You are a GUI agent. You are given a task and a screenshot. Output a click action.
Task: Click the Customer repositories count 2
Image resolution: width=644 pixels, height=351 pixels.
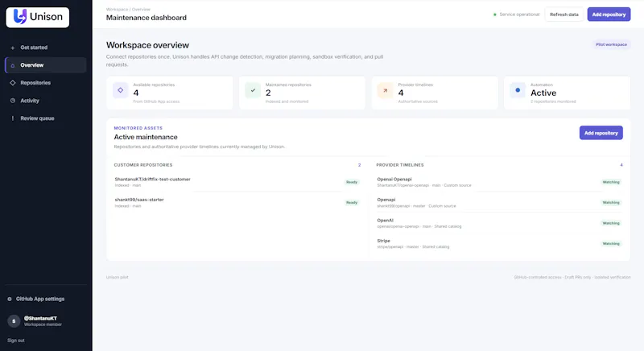click(x=359, y=165)
